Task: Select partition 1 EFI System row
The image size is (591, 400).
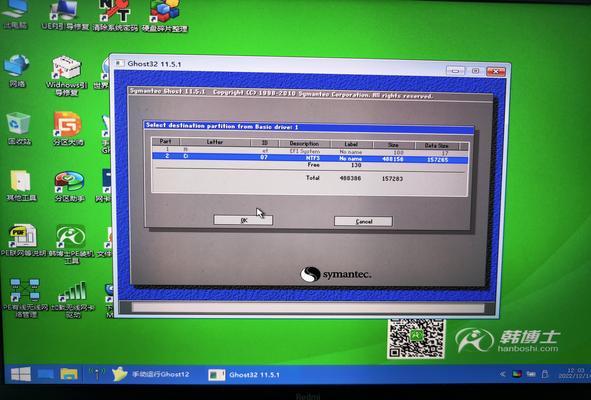Action: [x=310, y=152]
